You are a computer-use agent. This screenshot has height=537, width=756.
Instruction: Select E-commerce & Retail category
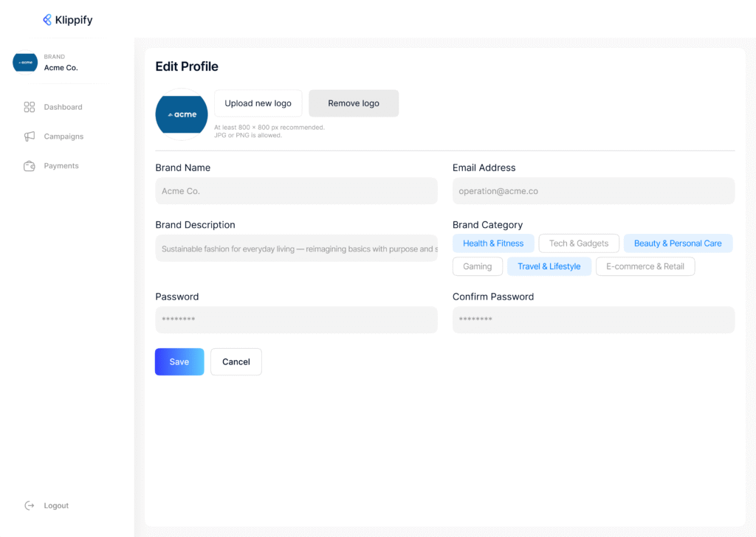tap(645, 266)
